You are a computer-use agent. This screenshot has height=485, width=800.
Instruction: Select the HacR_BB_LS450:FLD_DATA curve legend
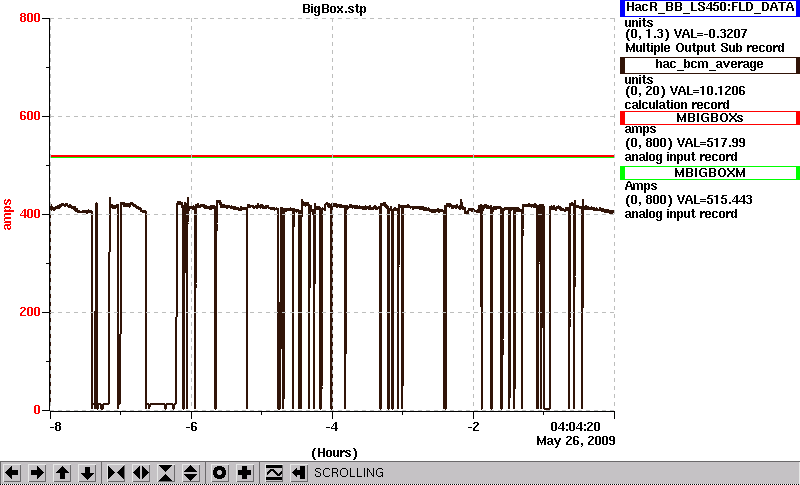pos(710,8)
